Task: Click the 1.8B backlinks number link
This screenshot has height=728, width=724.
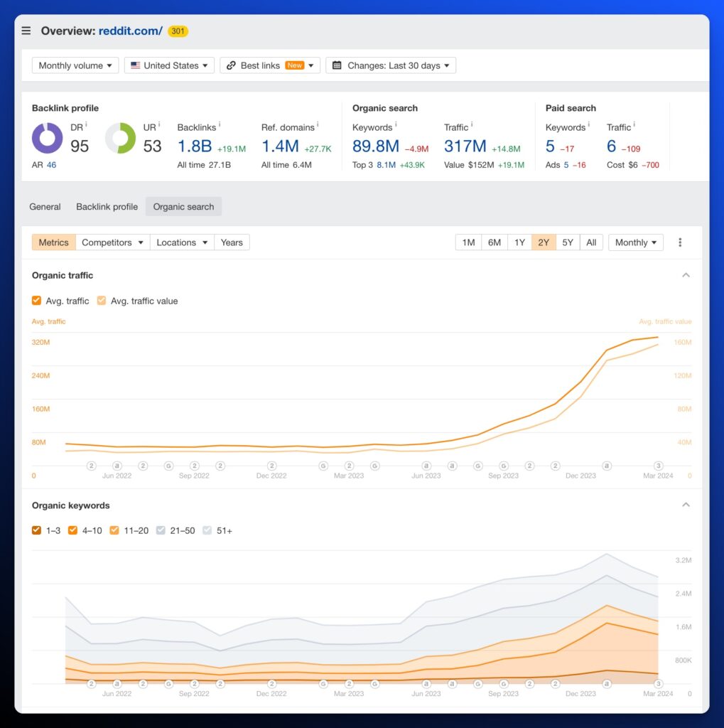Action: click(195, 146)
